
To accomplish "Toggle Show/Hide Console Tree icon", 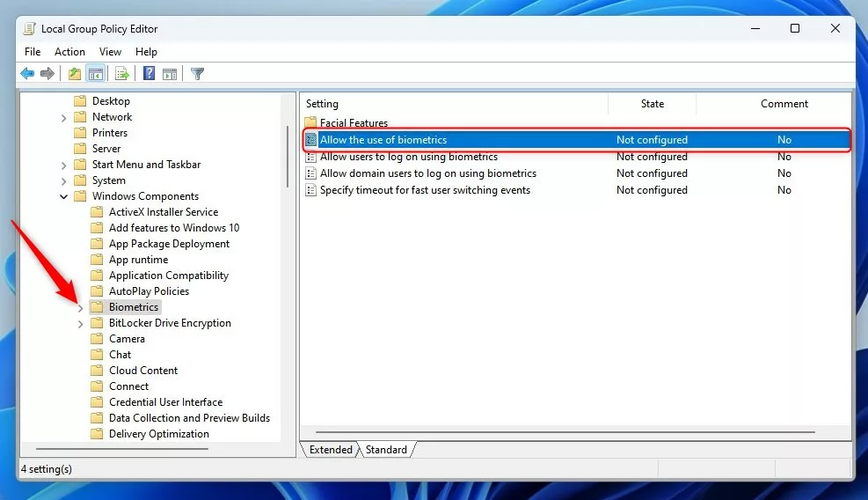I will click(96, 73).
